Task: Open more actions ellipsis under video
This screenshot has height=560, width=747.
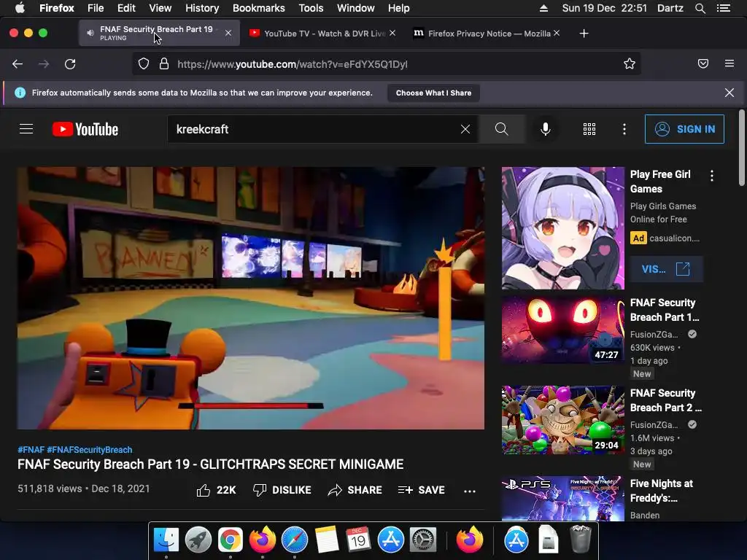Action: tap(470, 491)
